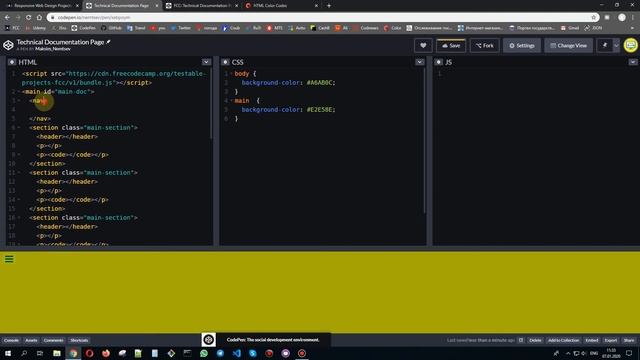Go back in the browser
The image size is (640, 360).
(7, 18)
